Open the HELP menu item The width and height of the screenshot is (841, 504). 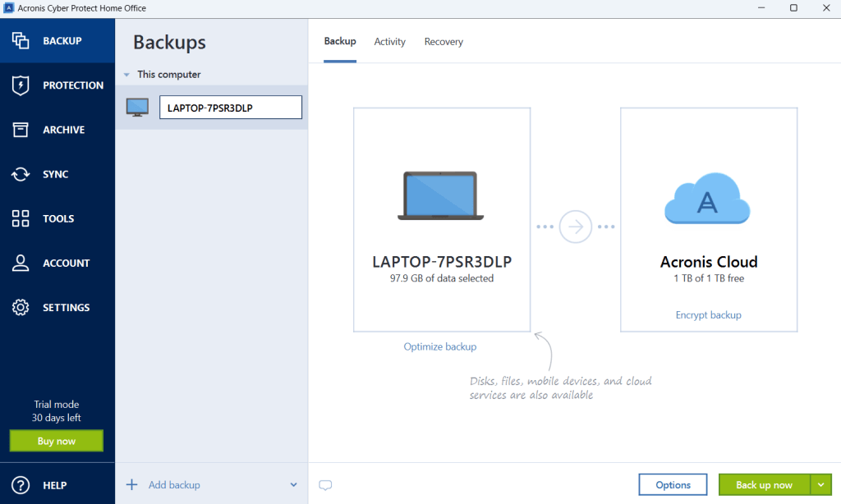[57, 485]
